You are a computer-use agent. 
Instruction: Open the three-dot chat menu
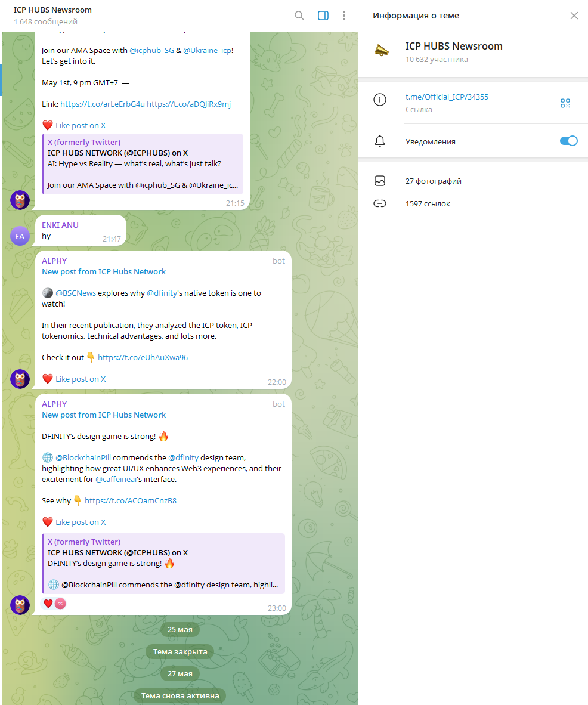pyautogui.click(x=344, y=16)
